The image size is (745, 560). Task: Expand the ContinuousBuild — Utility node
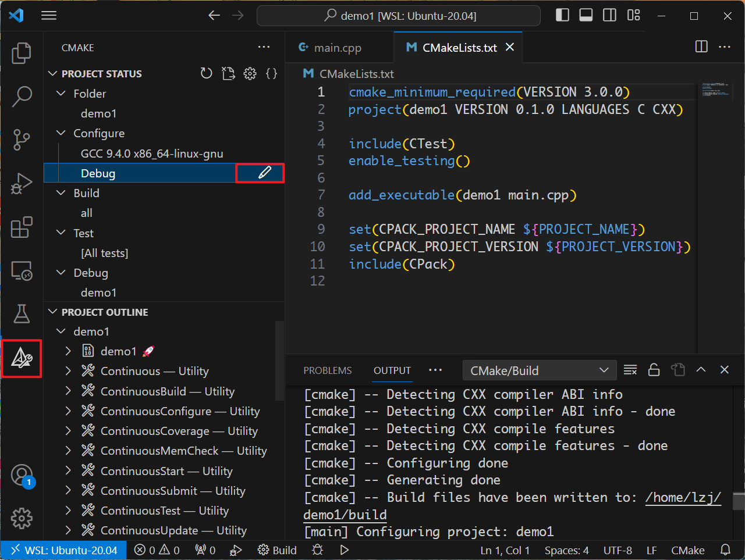(x=68, y=391)
